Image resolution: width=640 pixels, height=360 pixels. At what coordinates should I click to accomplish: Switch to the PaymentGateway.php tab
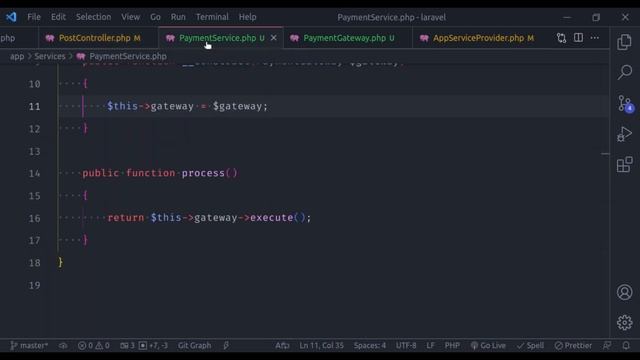tap(348, 38)
